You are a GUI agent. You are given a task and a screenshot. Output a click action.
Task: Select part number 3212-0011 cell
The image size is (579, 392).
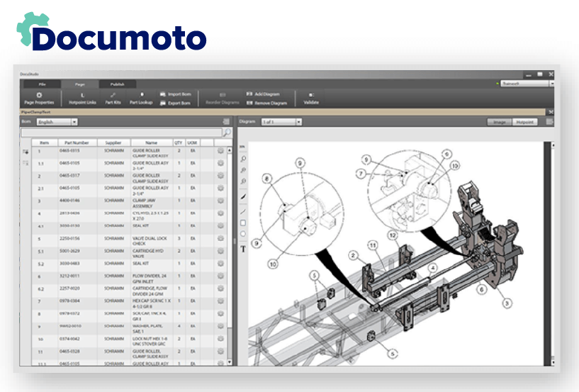pos(77,278)
